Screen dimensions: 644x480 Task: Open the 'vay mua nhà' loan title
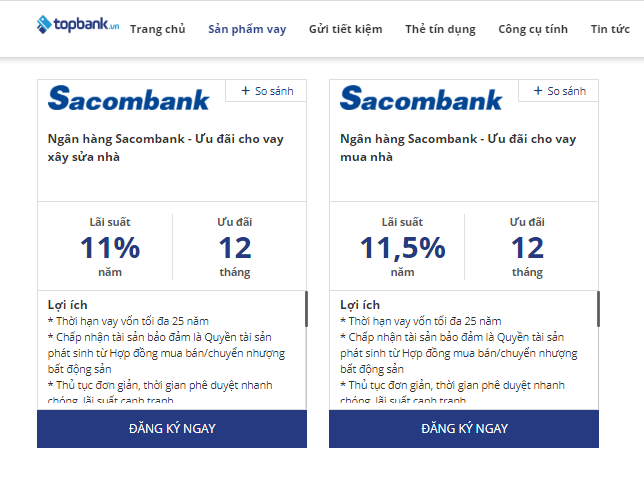[x=458, y=148]
